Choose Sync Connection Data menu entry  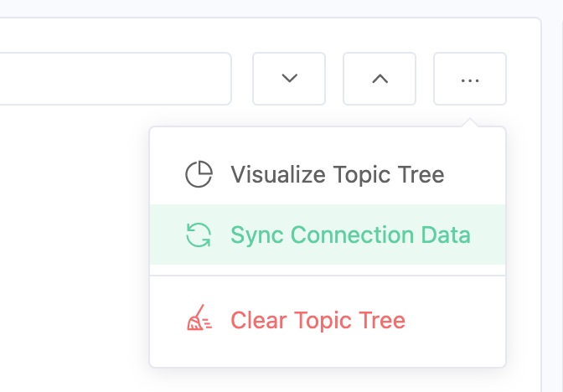click(x=350, y=235)
